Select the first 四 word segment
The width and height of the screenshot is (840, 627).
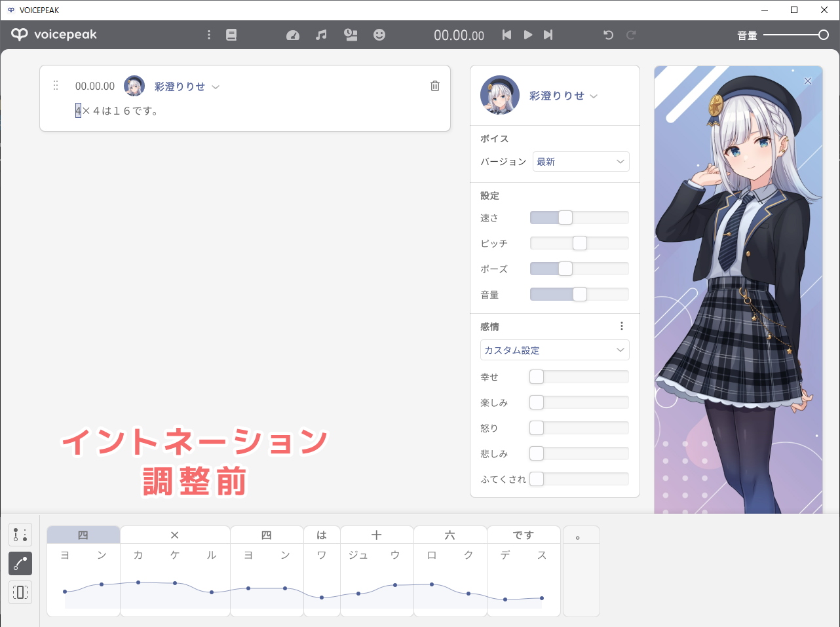tap(83, 535)
